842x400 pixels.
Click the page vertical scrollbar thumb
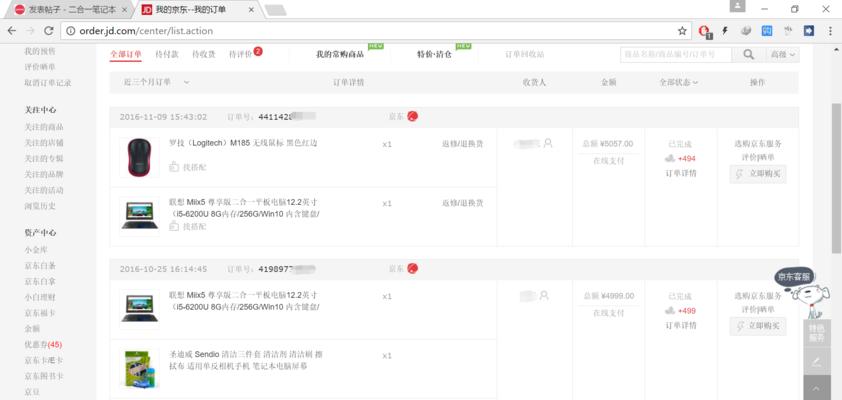[x=836, y=177]
